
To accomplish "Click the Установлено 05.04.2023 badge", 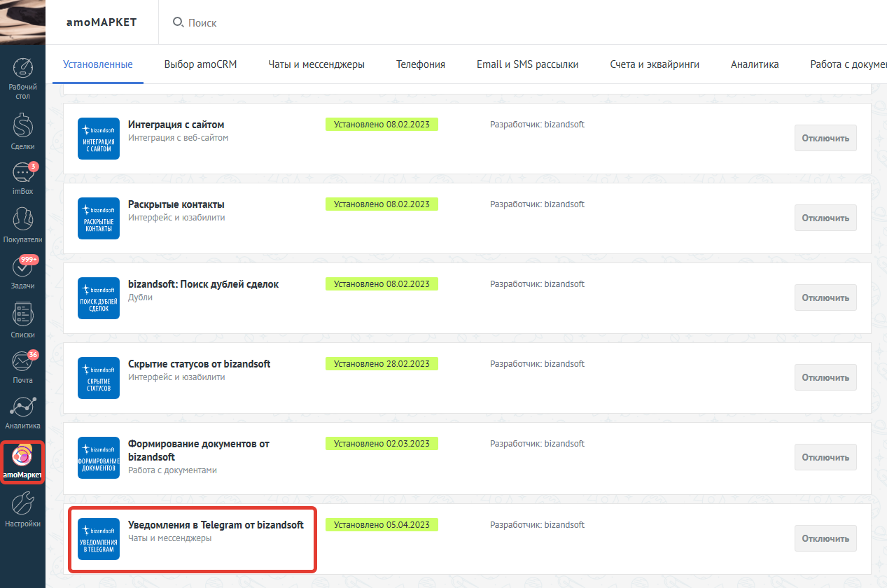I will click(x=382, y=525).
